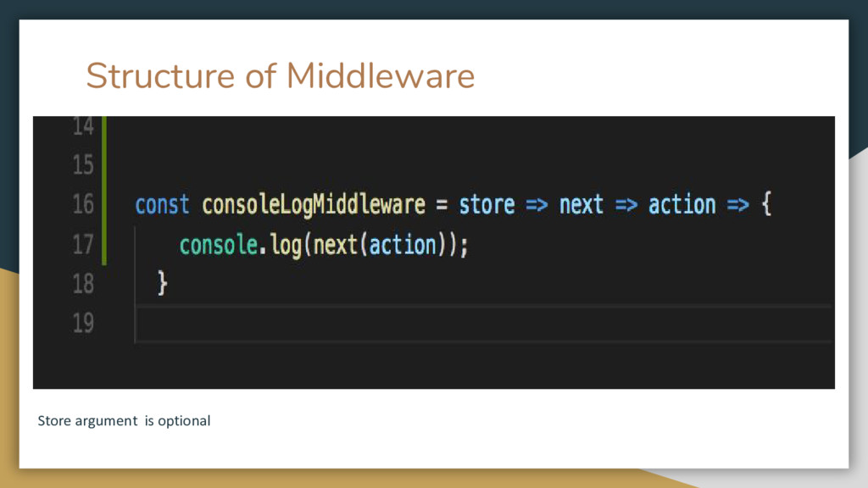Click the closing curly brace on line 18
The image size is (868, 488).
(x=162, y=283)
